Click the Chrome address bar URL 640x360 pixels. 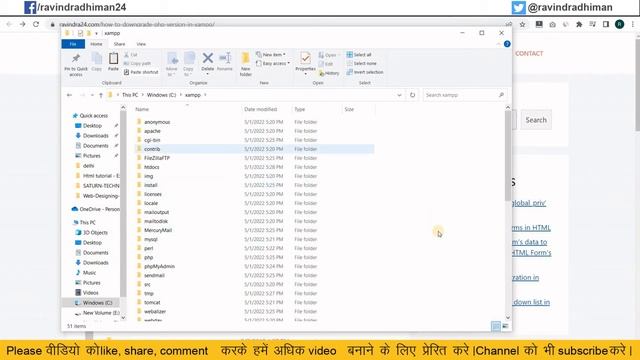tap(137, 24)
